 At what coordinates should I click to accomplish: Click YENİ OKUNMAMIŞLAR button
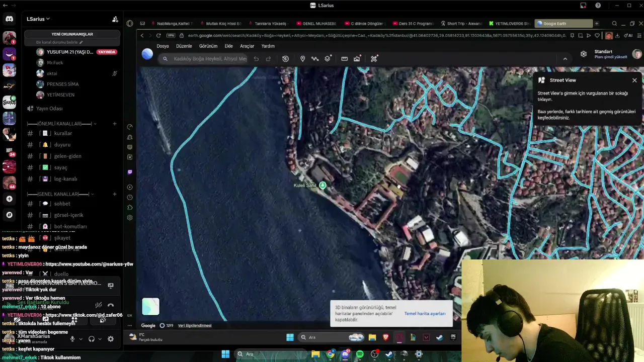[x=72, y=34]
